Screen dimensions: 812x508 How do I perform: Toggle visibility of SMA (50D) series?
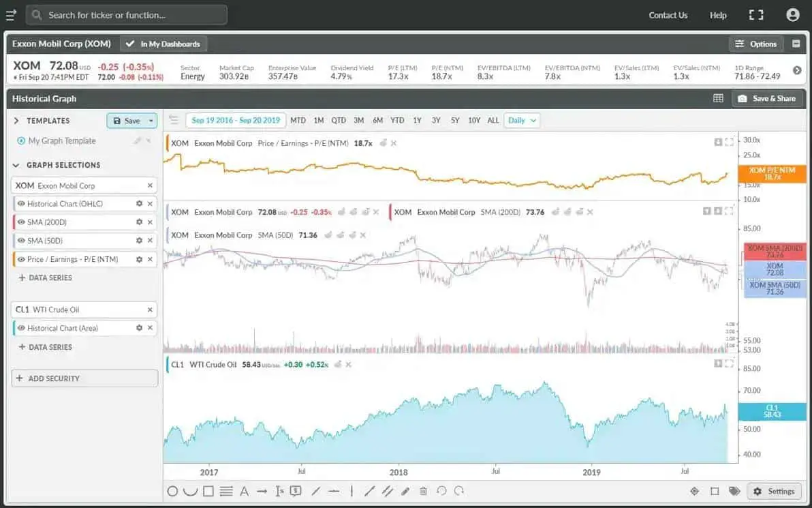pyautogui.click(x=21, y=241)
